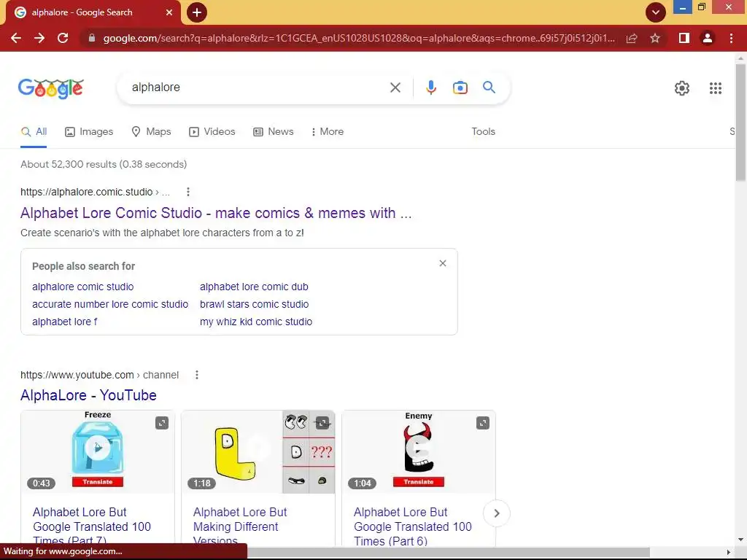This screenshot has height=560, width=747.
Task: Share this page icon
Action: click(x=632, y=38)
